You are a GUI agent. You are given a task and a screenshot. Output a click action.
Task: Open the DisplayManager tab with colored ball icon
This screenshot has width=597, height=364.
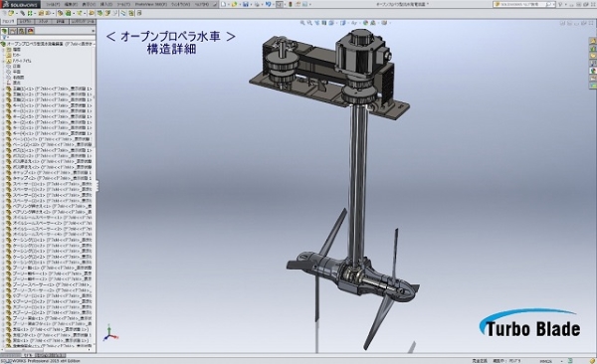click(x=31, y=31)
